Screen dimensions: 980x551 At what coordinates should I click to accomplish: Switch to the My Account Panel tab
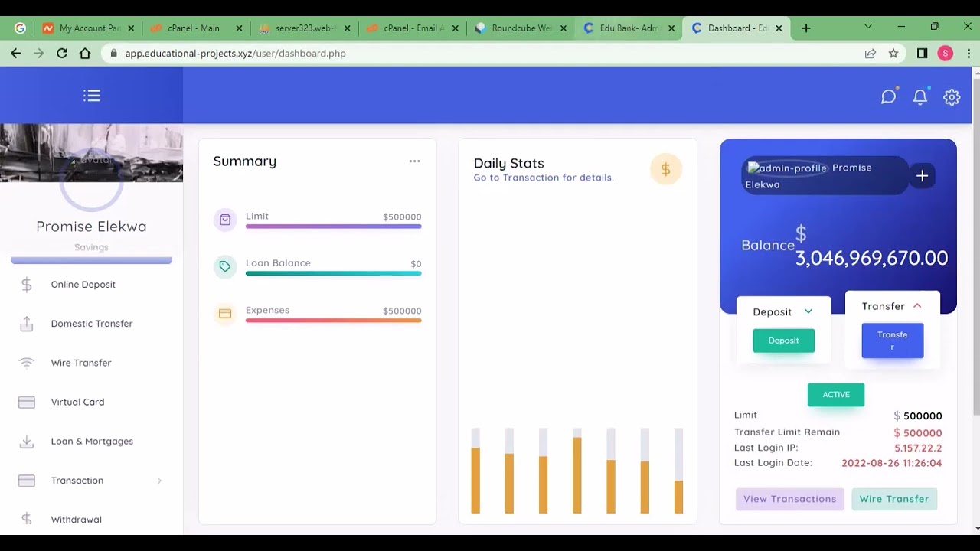[x=88, y=28]
